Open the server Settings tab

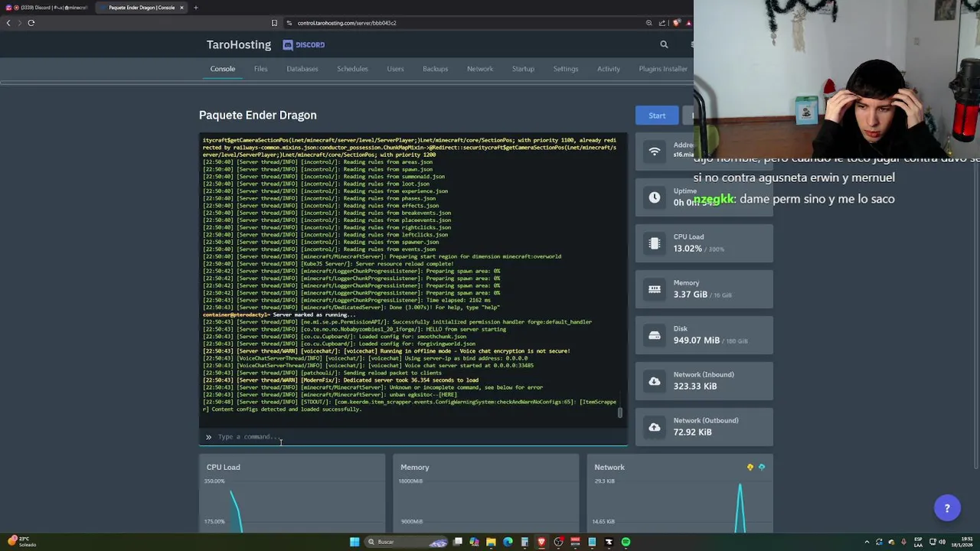pos(566,69)
